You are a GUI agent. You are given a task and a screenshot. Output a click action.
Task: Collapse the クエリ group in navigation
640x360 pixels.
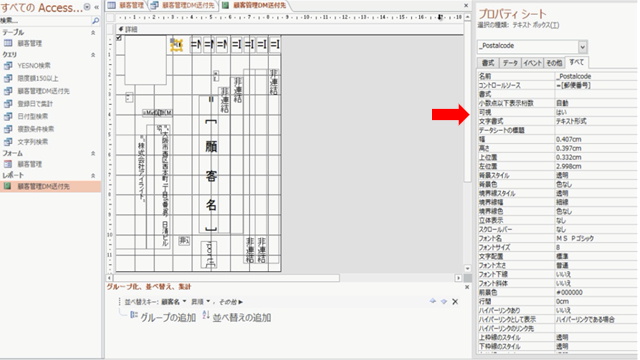(93, 54)
